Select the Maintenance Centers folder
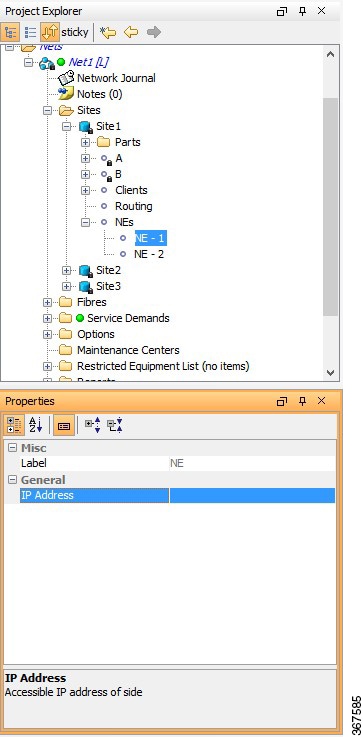363x737 pixels. pos(128,350)
